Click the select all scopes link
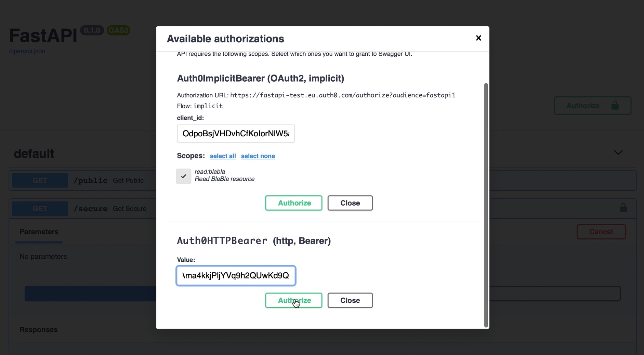 tap(223, 156)
